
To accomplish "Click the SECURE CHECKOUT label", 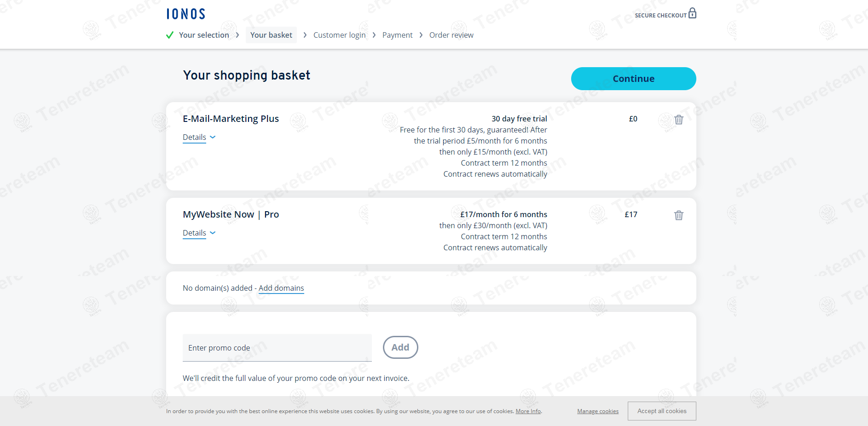I will [x=660, y=15].
